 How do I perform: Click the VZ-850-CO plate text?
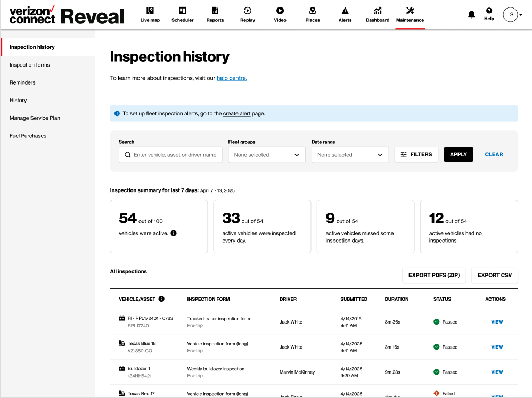tap(140, 351)
